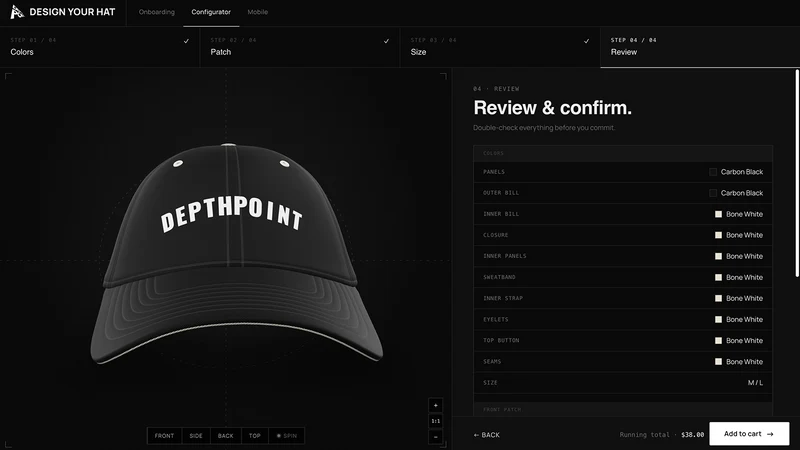800x450 pixels.
Task: Click the Top Button Bone White swatch
Action: 718,341
